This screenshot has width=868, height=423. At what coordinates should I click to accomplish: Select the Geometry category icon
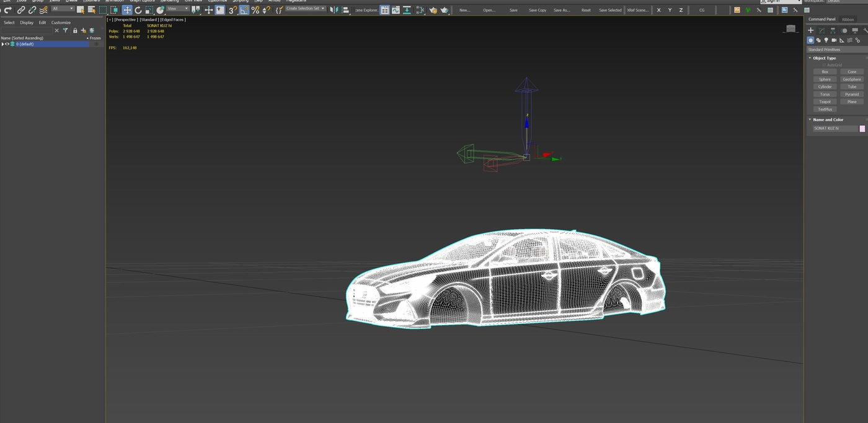pos(810,40)
